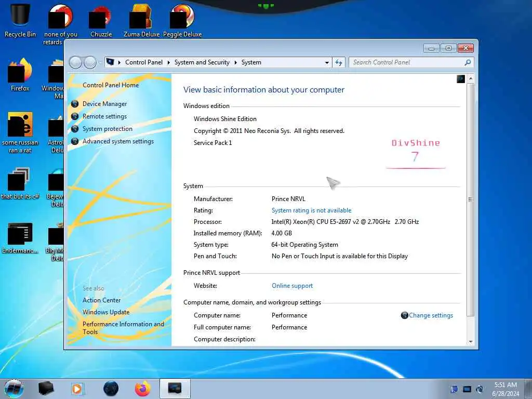
Task: Maximize the System window
Action: pos(448,48)
